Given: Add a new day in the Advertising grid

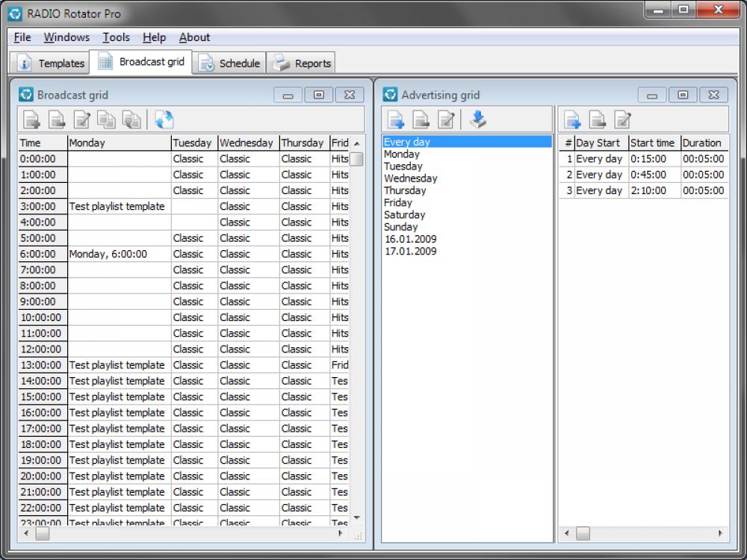Looking at the screenshot, I should coord(396,119).
